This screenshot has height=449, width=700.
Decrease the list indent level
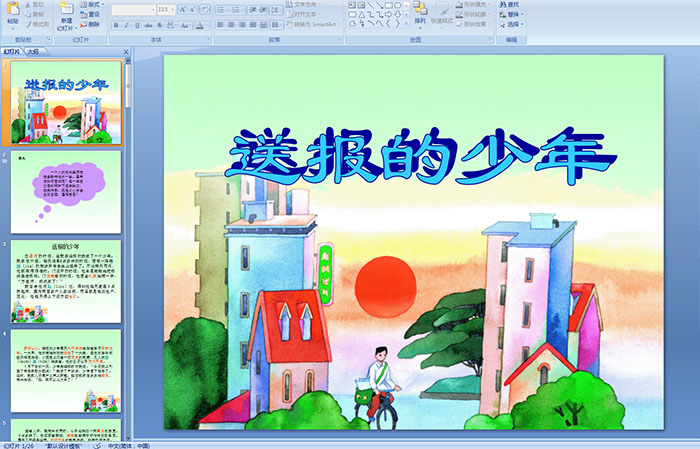coord(253,9)
